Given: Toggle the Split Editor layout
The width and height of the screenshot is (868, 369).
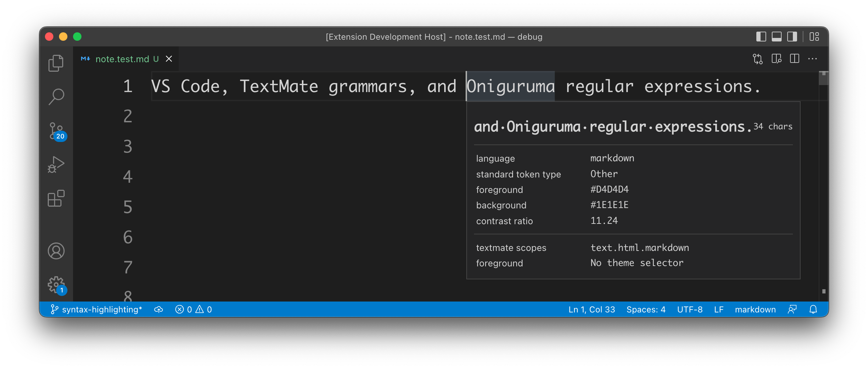Looking at the screenshot, I should tap(794, 59).
